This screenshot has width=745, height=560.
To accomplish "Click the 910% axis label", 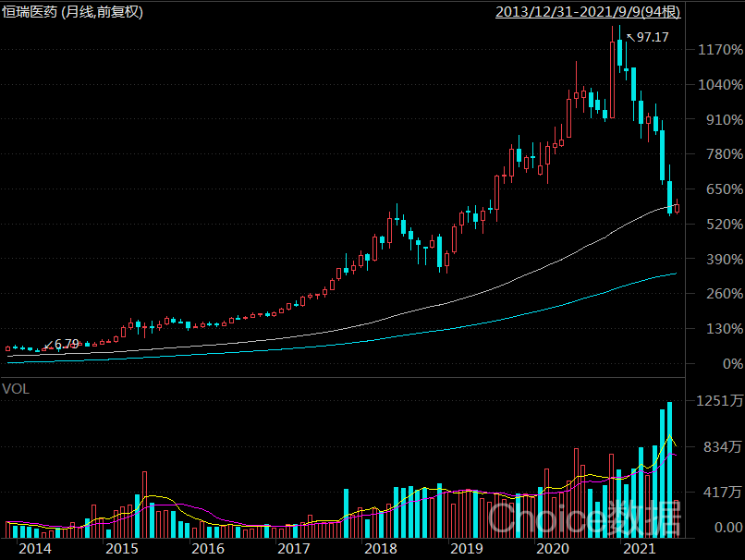I will (724, 119).
